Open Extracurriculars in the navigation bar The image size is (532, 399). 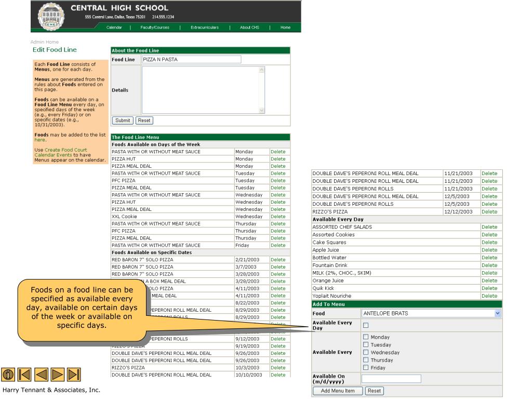pos(205,28)
